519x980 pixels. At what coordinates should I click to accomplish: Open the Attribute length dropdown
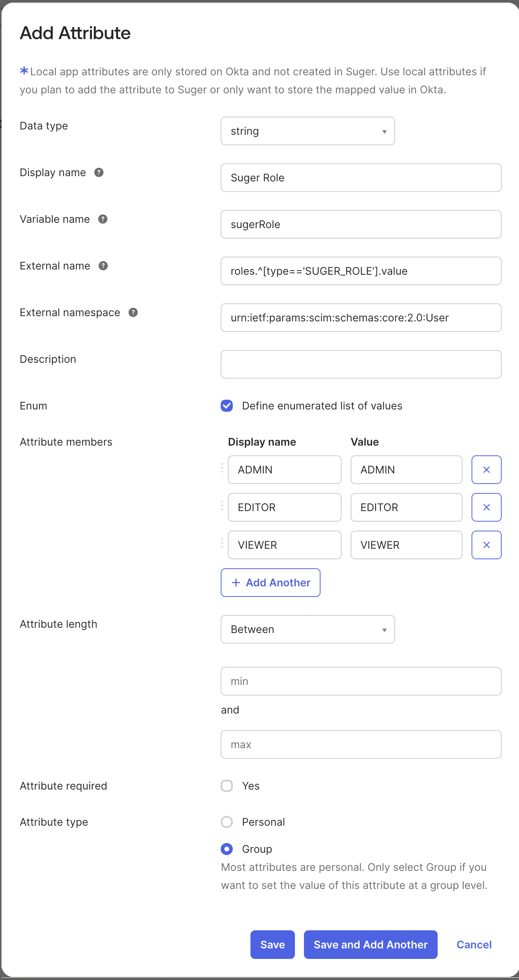307,629
